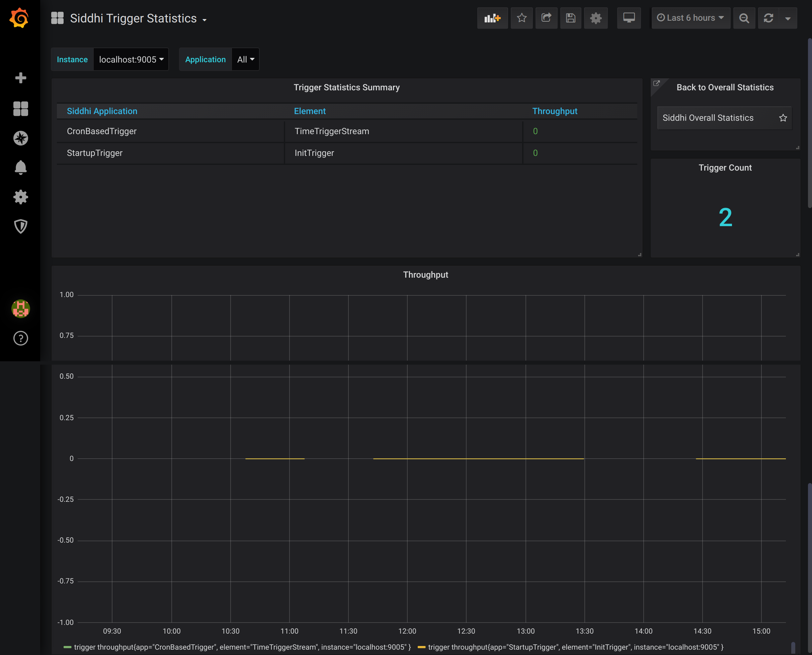The height and width of the screenshot is (655, 812).
Task: Click the Trigger Count value 2
Action: (725, 217)
